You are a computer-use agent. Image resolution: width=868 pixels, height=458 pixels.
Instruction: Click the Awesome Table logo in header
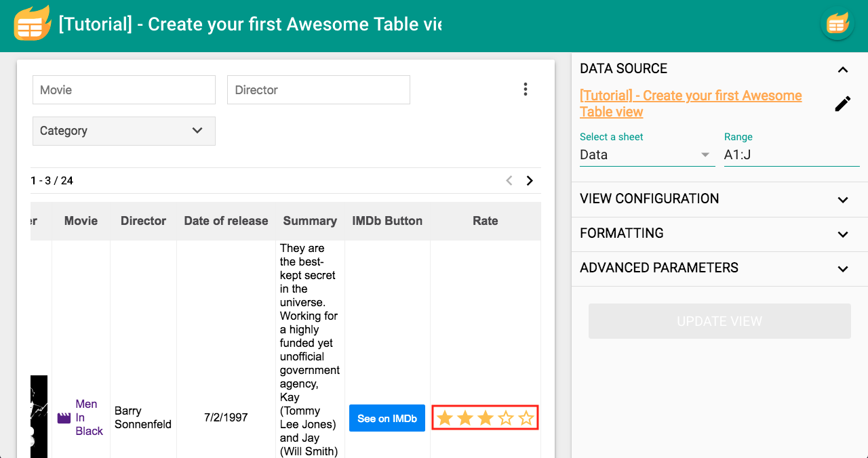tap(32, 24)
